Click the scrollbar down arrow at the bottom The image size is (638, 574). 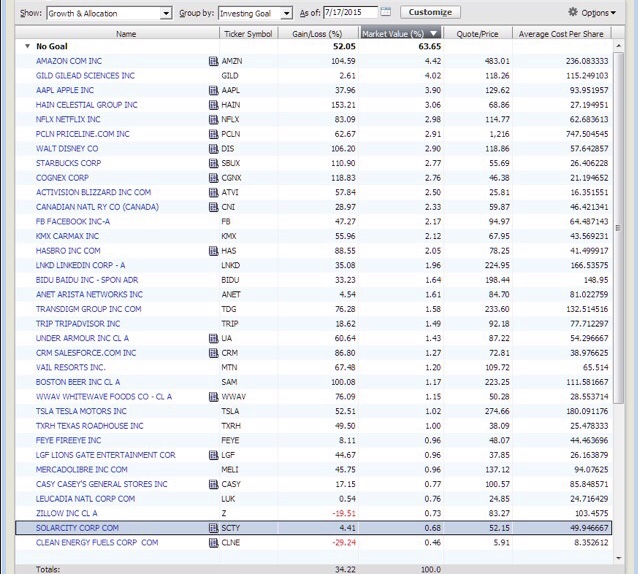pos(618,558)
